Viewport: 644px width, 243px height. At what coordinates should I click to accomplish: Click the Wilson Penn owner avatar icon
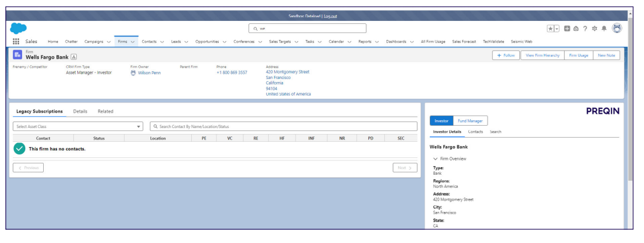[x=133, y=72]
